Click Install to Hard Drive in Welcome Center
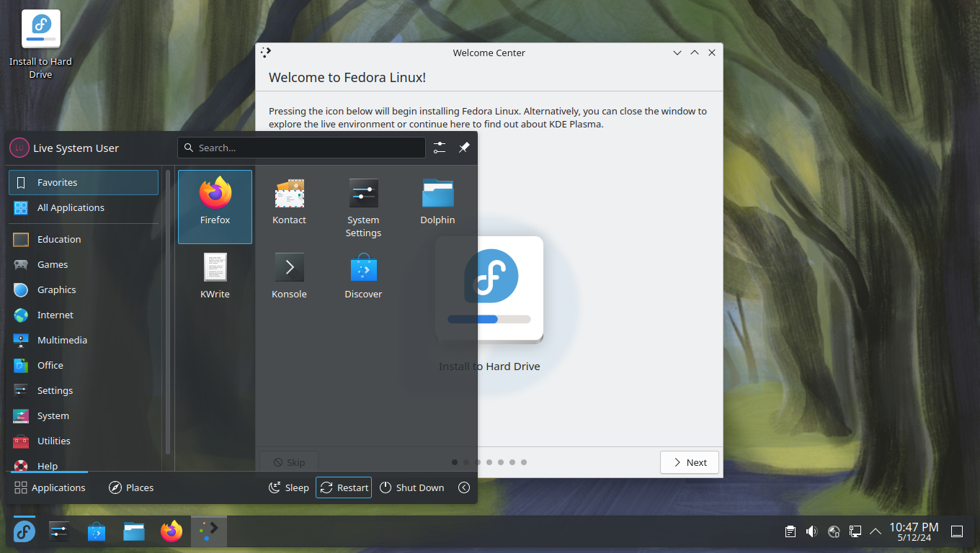Image resolution: width=980 pixels, height=553 pixels. pyautogui.click(x=489, y=305)
